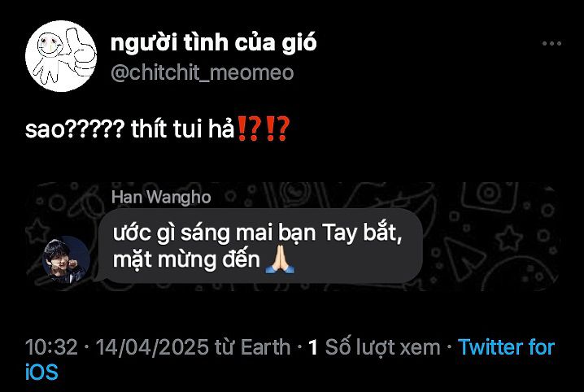584x392 pixels.
Task: Click the 10:32 timestamp
Action: pos(51,347)
